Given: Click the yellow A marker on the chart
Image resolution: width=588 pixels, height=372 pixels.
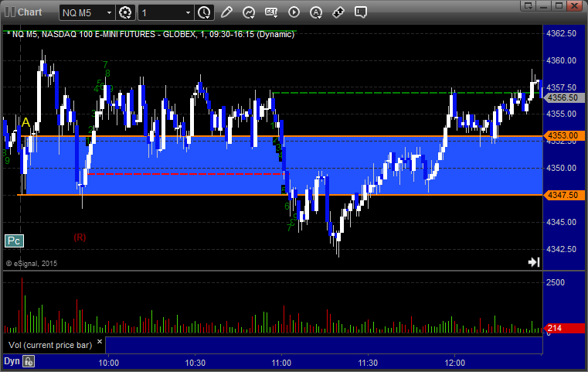Looking at the screenshot, I should tap(25, 122).
